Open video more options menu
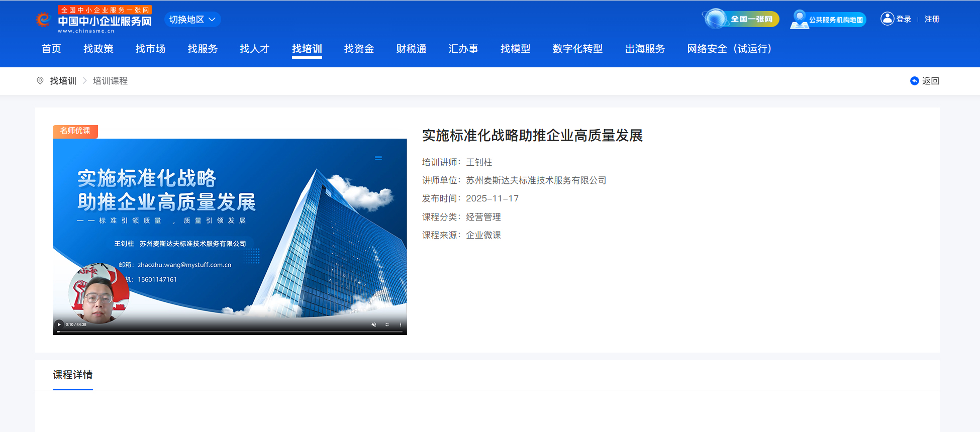980x432 pixels. 400,325
